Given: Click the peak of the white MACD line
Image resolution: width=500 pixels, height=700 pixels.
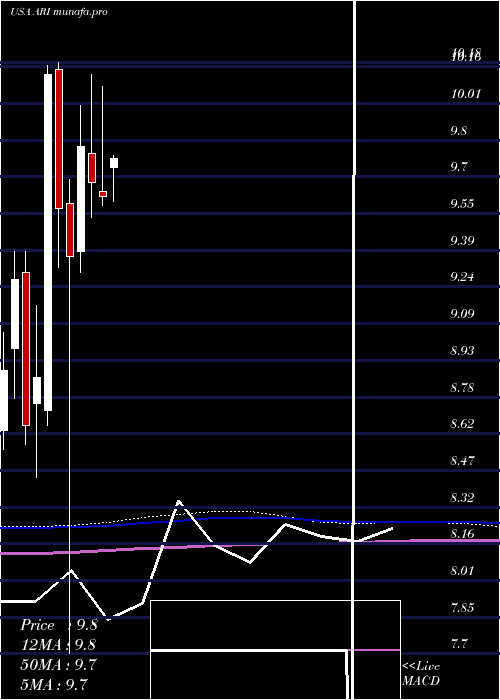Looking at the screenshot, I should 179,502.
